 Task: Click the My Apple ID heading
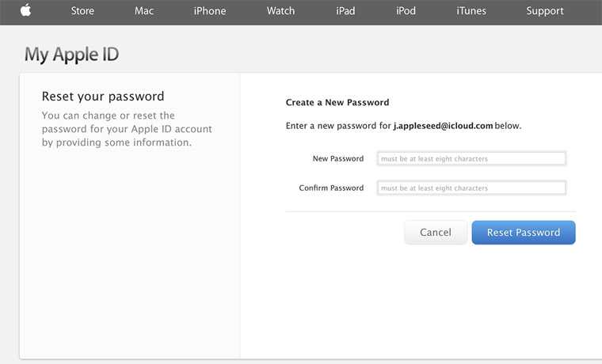[x=71, y=55]
